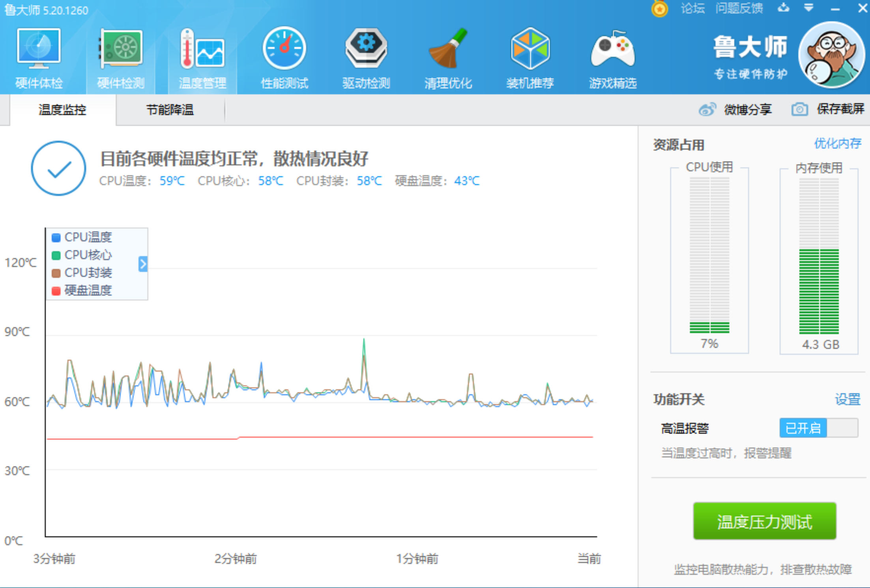Click the Weibo icon beside 微博分享

click(707, 109)
